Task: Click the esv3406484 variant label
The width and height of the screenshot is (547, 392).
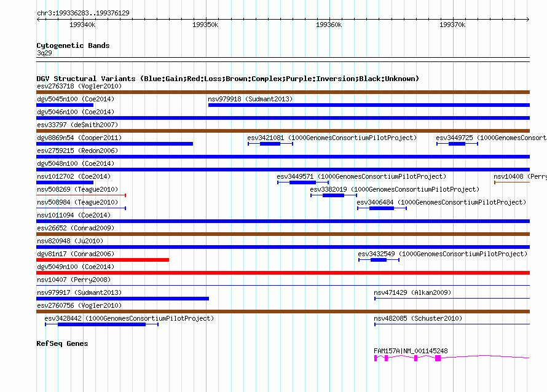Action: [x=441, y=202]
